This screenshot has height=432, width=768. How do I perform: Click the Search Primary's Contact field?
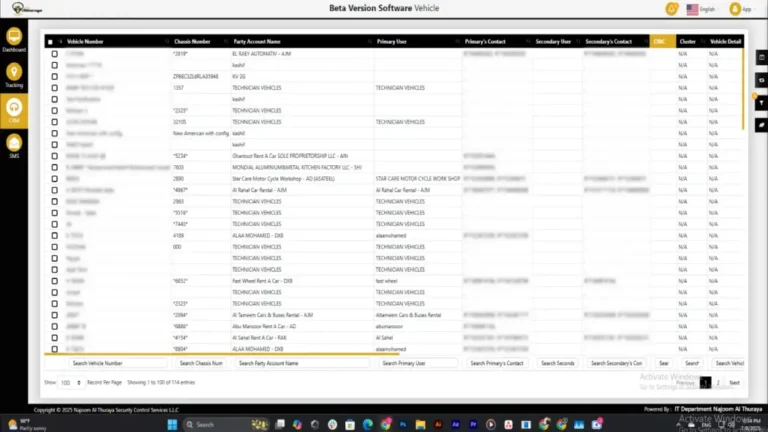pyautogui.click(x=497, y=363)
